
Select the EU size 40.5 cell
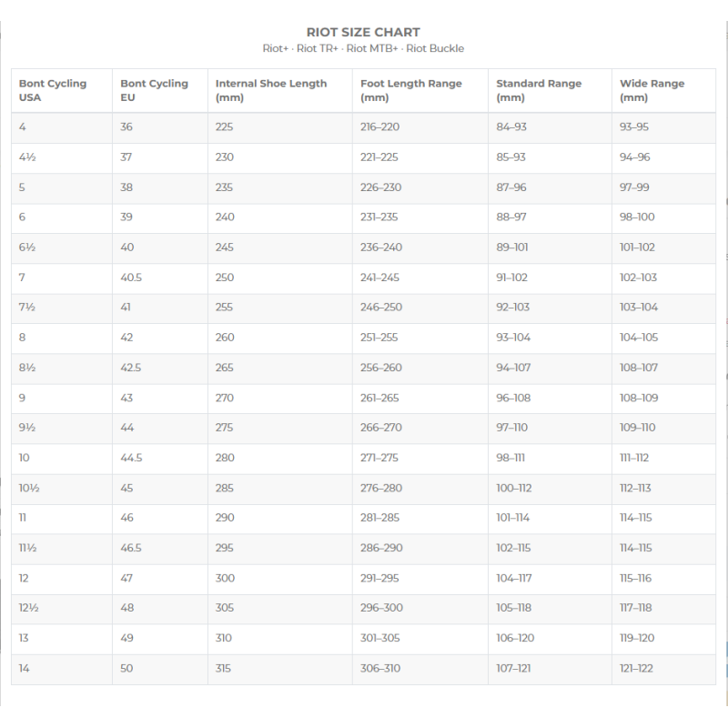pyautogui.click(x=131, y=278)
